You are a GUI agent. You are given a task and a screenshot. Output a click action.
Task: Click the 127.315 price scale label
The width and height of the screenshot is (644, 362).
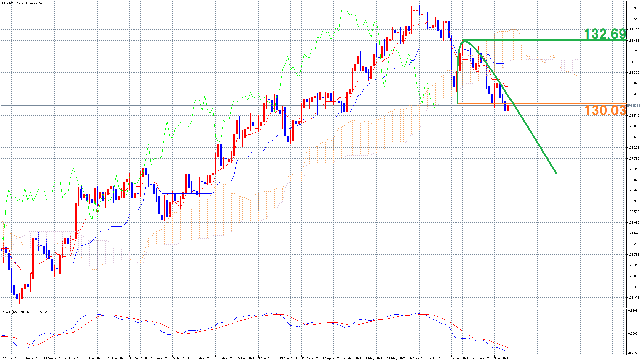(x=634, y=169)
